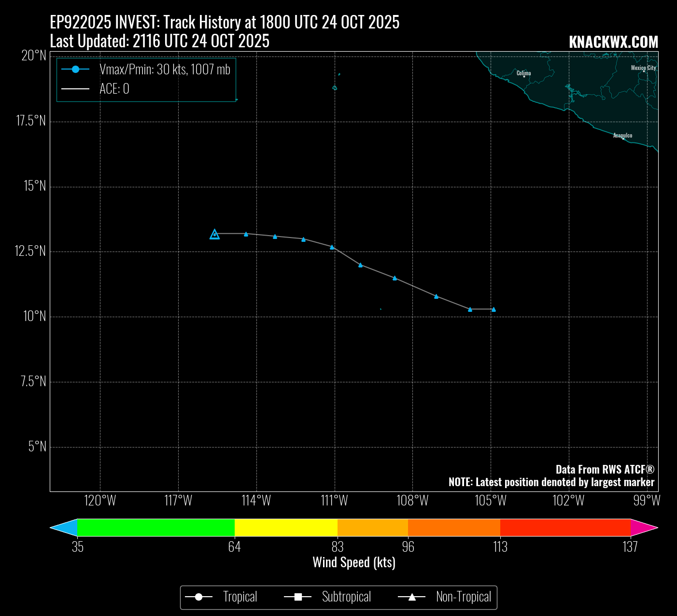This screenshot has height=616, width=677.
Task: Click the Colima city label
Action: [x=523, y=73]
